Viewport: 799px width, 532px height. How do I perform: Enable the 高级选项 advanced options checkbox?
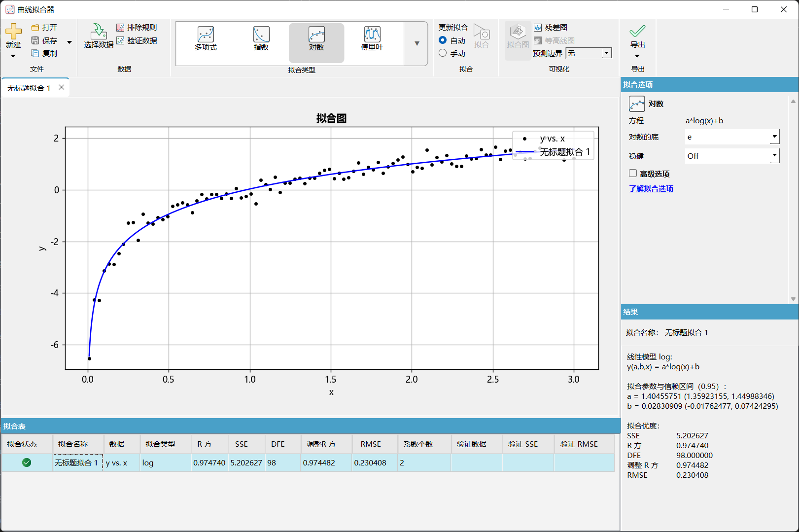pos(633,174)
